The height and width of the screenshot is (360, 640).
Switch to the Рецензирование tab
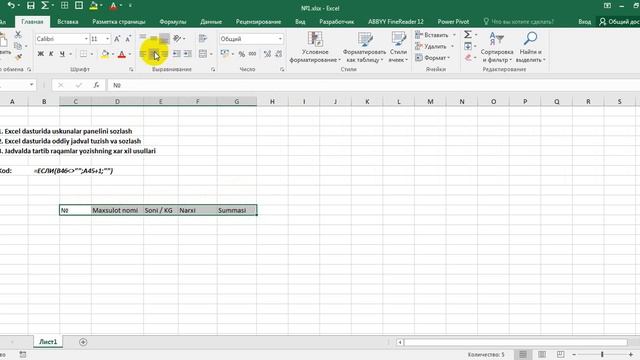pyautogui.click(x=258, y=22)
